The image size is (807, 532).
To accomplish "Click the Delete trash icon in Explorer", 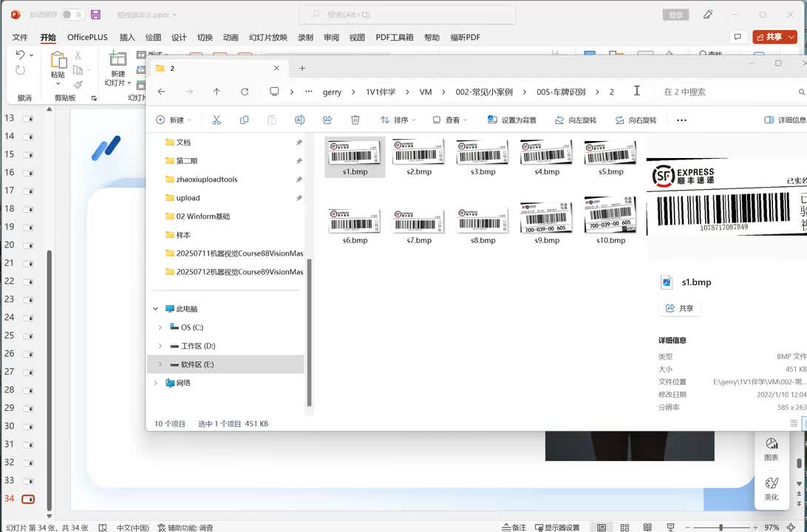I will 355,120.
